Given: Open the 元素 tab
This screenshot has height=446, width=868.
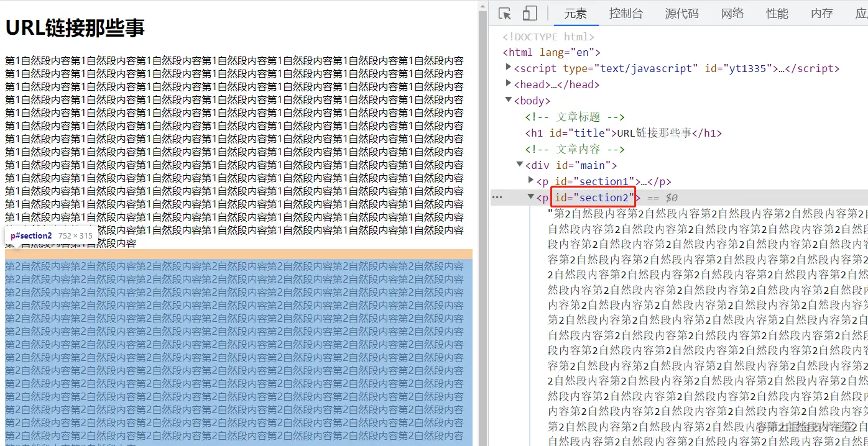Looking at the screenshot, I should [576, 14].
